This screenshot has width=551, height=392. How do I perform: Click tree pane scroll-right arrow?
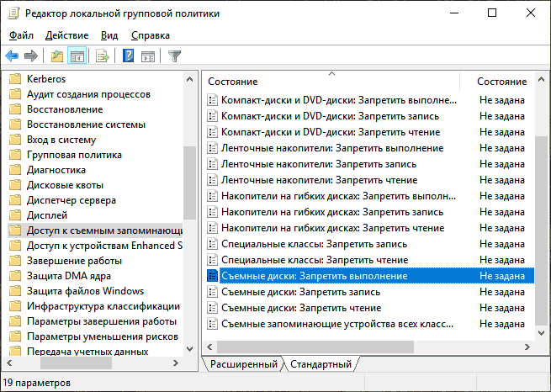[x=176, y=363]
